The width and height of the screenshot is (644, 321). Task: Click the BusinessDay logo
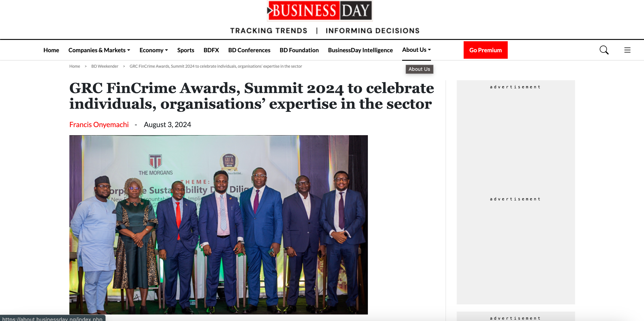pyautogui.click(x=320, y=11)
